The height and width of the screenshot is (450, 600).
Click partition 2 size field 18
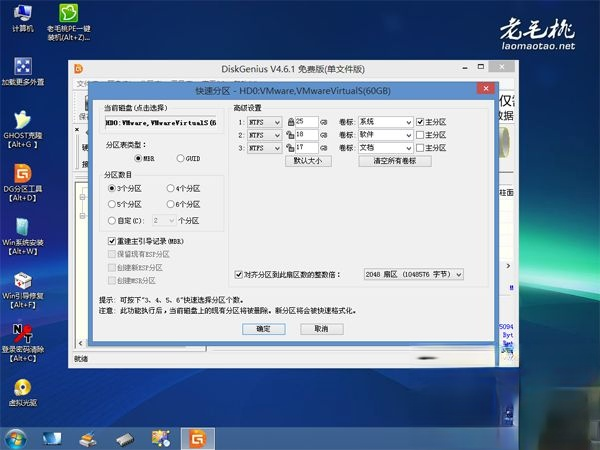tap(307, 135)
